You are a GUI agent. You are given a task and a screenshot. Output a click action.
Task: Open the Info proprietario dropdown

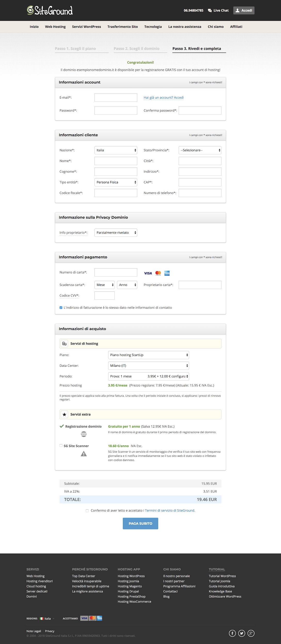[x=116, y=233]
